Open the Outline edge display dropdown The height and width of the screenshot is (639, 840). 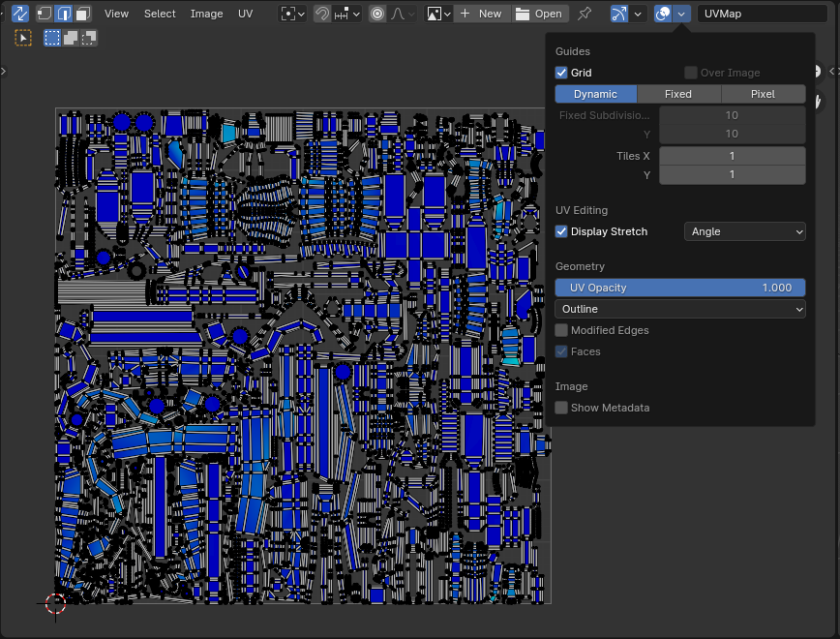point(680,309)
